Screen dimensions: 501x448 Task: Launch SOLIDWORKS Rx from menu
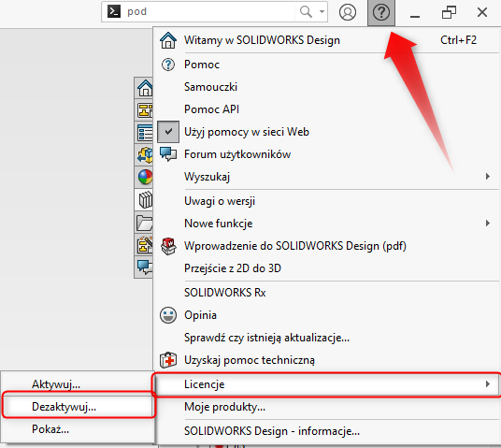point(327,293)
